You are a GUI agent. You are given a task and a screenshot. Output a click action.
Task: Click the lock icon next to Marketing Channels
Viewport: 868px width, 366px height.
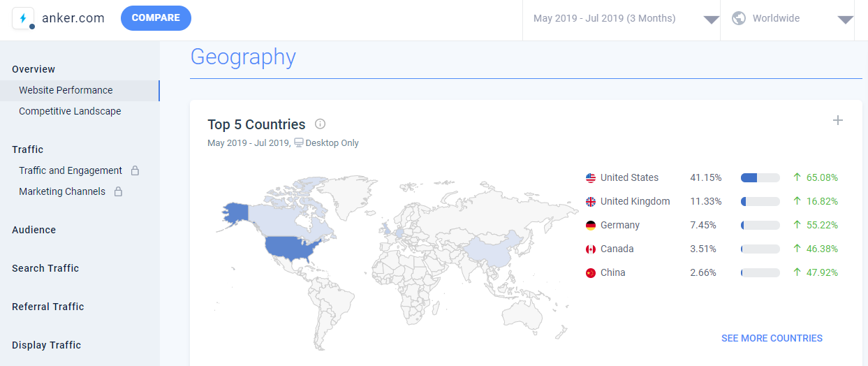(x=119, y=191)
